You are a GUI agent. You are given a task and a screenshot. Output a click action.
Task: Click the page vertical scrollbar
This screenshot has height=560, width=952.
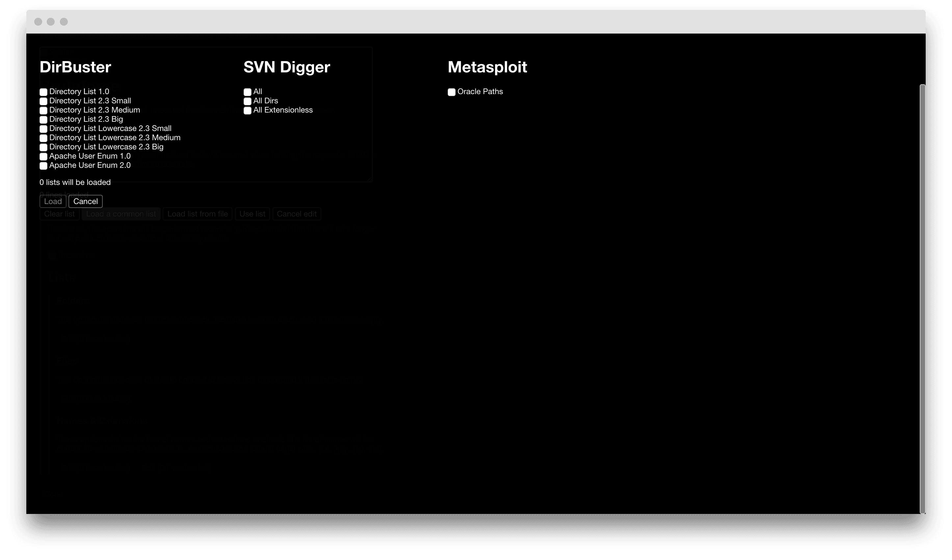[922, 299]
